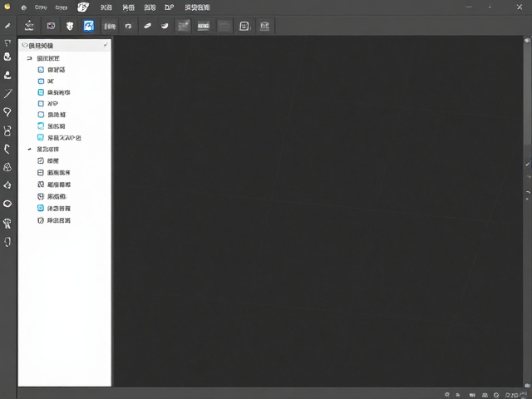The image size is (532, 399).
Task: Click the white app logo in title bar
Action: [x=83, y=7]
